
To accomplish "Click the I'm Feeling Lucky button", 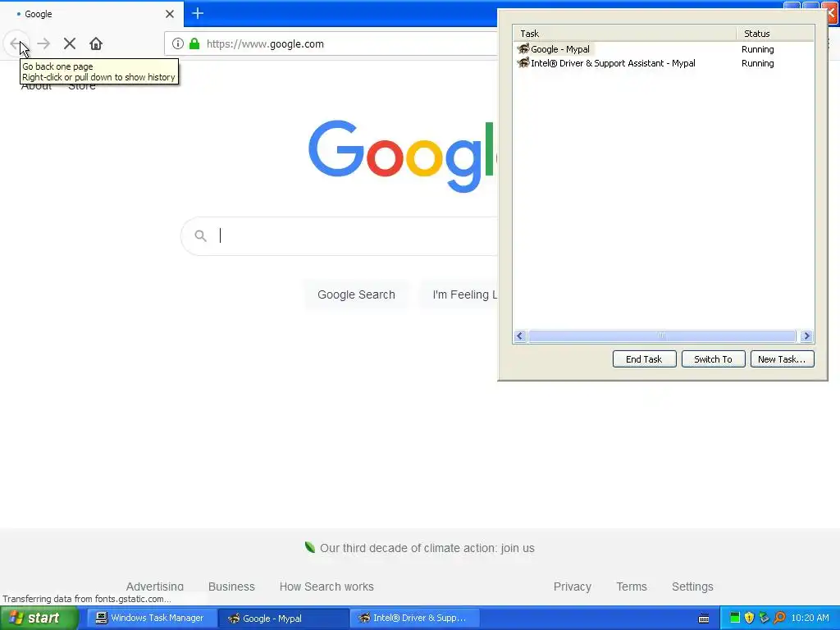I will [x=460, y=294].
